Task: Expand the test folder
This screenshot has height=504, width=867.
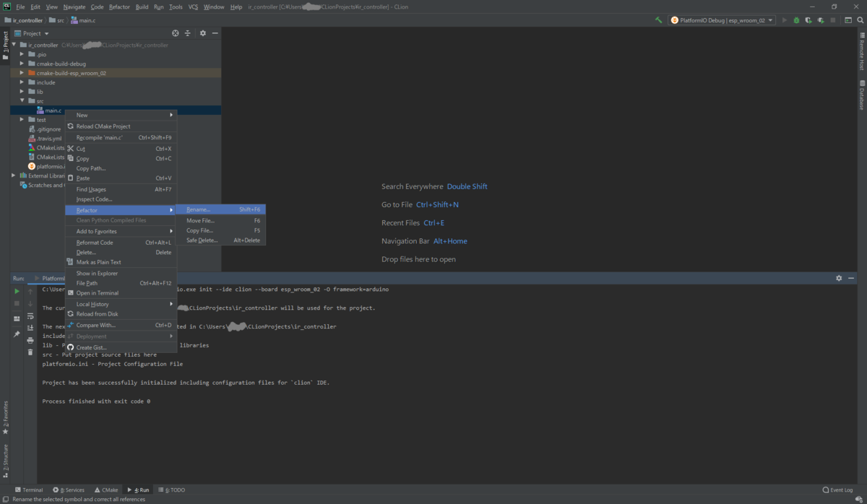Action: 22,120
